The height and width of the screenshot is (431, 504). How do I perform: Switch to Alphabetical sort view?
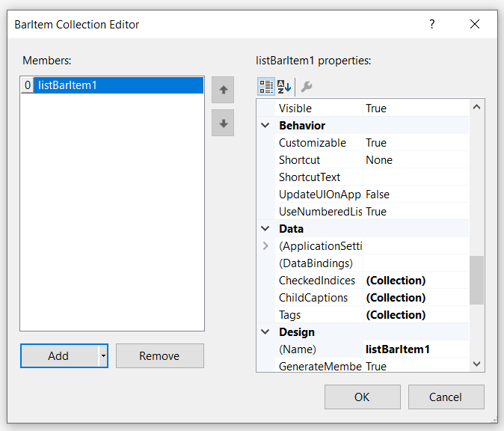[x=284, y=86]
